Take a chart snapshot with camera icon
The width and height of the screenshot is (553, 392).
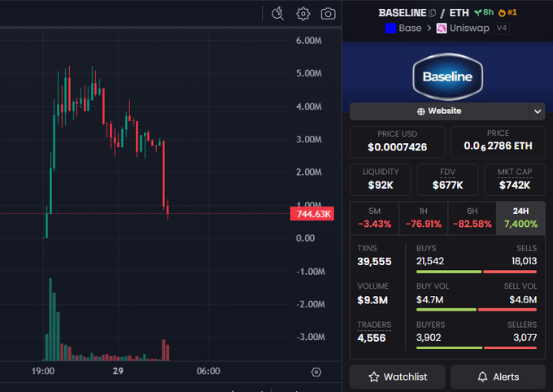[328, 14]
